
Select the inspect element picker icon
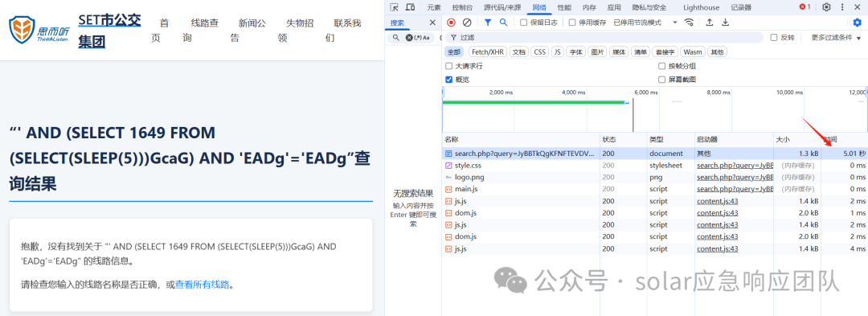(394, 7)
